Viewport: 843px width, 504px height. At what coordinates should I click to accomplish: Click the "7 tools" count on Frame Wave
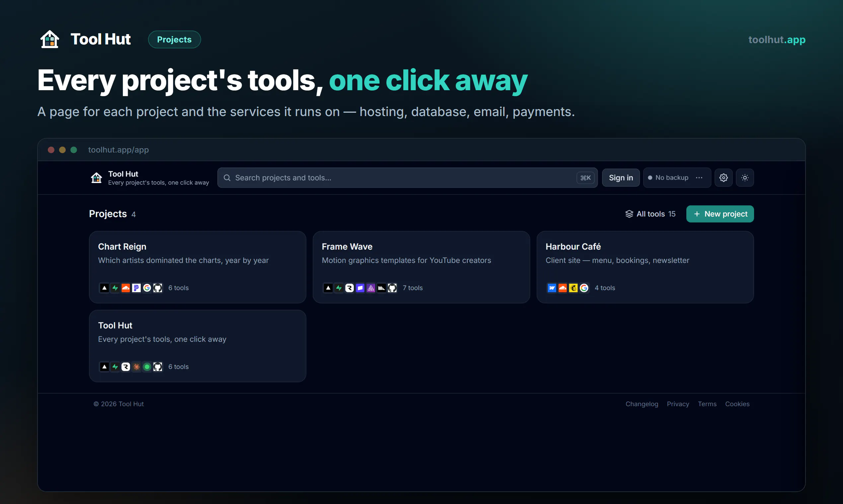413,288
